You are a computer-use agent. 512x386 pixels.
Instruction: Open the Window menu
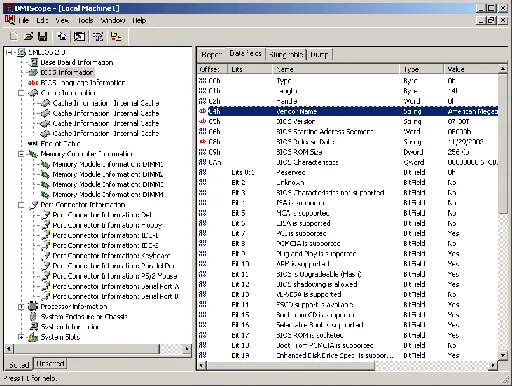tap(113, 20)
